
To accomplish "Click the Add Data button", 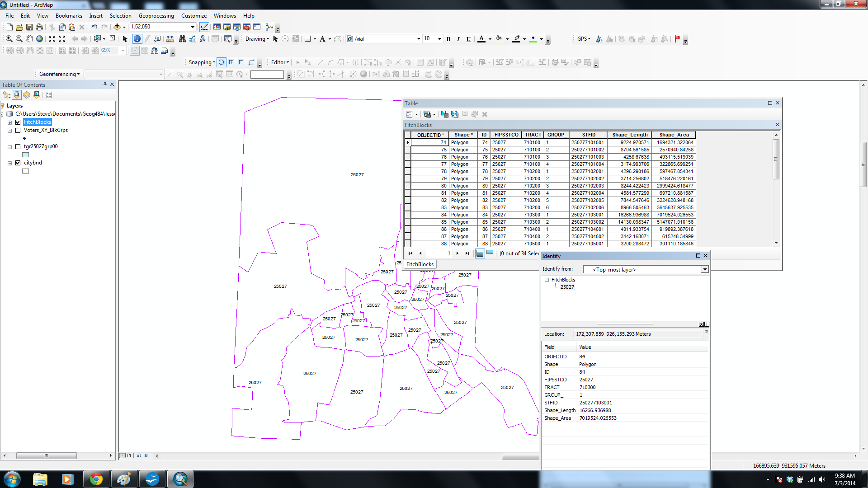I will (117, 27).
